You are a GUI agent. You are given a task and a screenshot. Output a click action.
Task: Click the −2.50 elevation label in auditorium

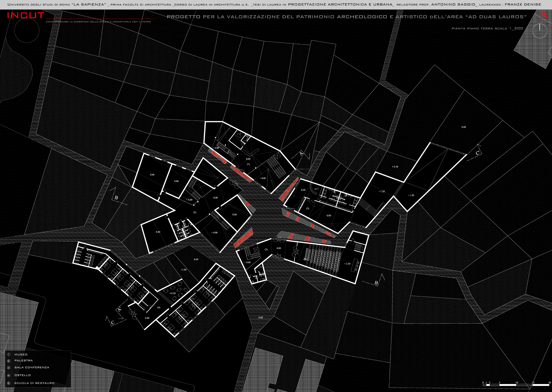(x=347, y=264)
